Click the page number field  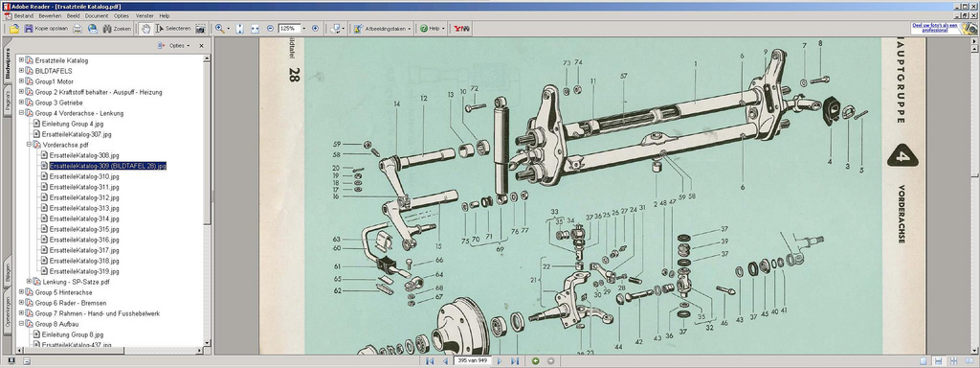click(x=473, y=361)
